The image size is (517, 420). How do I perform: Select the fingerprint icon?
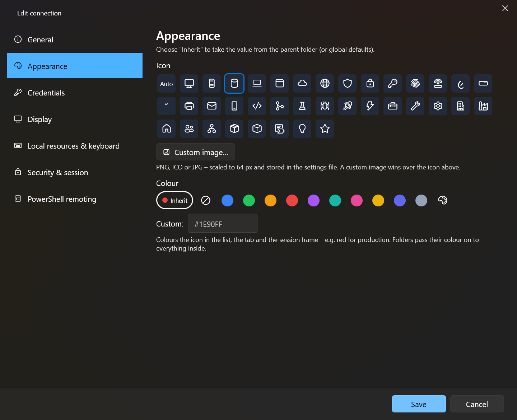click(415, 84)
